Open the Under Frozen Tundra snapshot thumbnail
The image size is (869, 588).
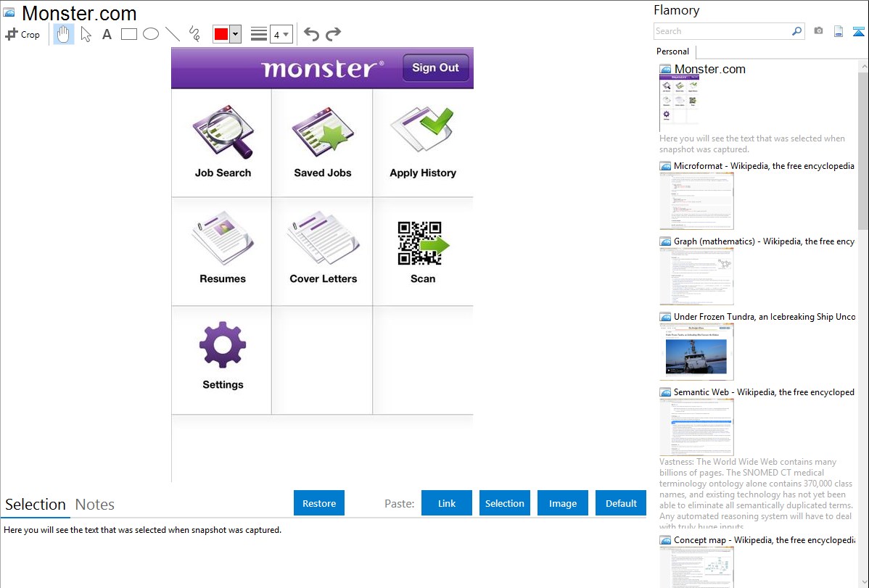pyautogui.click(x=696, y=352)
